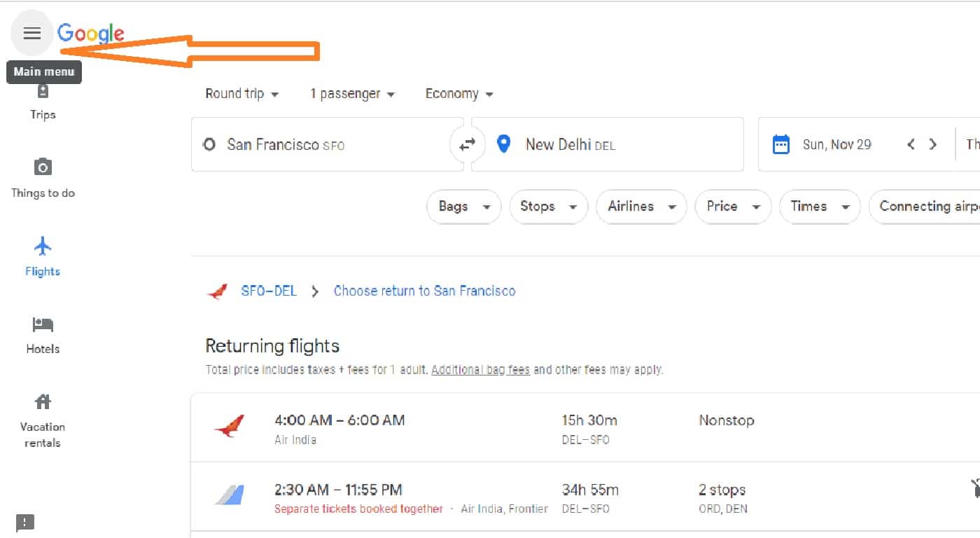Click the SFO–DEL breadcrumb link
Viewport: 980px width, 538px height.
269,291
